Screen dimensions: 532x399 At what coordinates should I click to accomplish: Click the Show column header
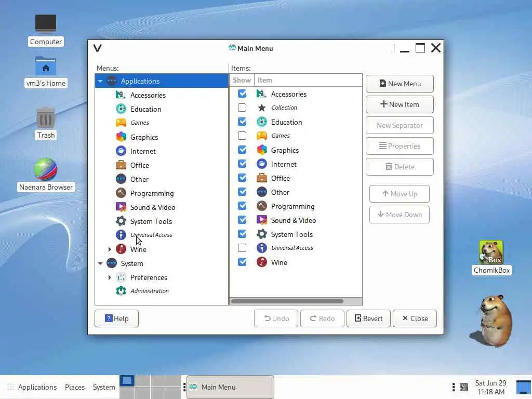pyautogui.click(x=242, y=80)
